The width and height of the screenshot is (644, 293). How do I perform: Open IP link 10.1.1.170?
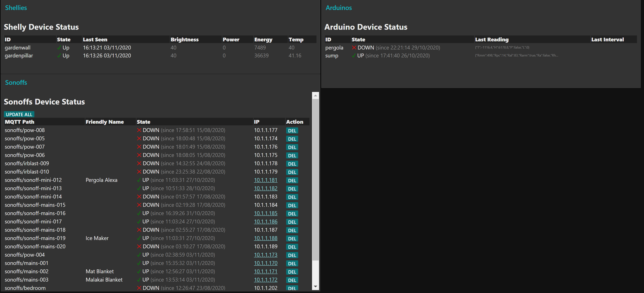click(x=265, y=263)
